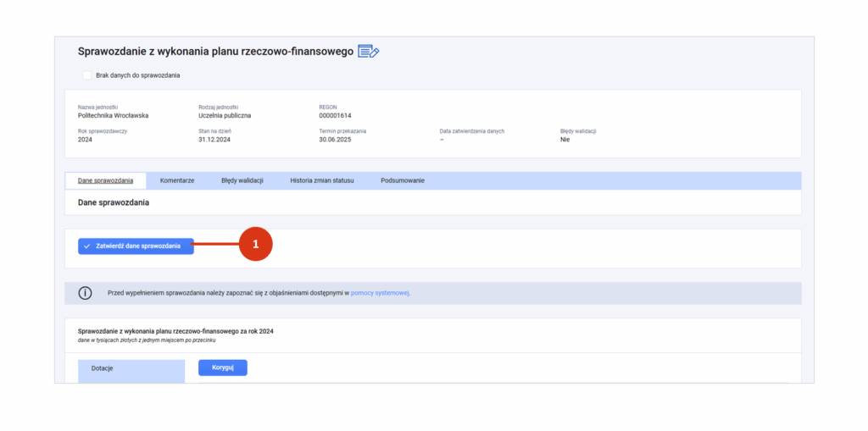The height and width of the screenshot is (431, 868).
Task: Click the 'Stan na dzień' date 31.12.2024
Action: point(214,140)
